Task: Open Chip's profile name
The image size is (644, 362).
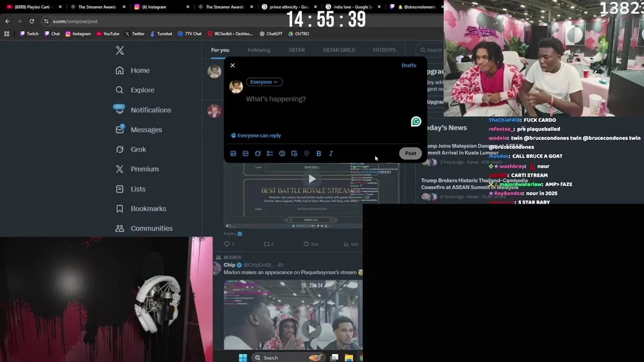Action: pos(229,265)
